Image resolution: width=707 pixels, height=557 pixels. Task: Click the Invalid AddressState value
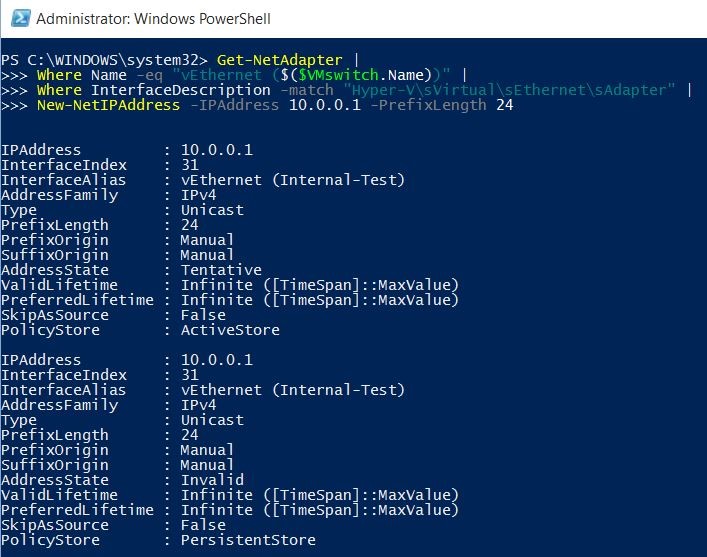click(212, 479)
